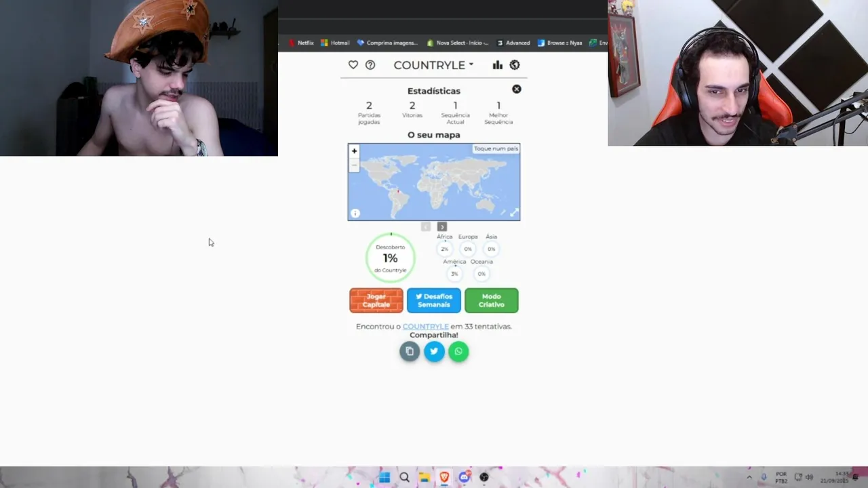Open the taskbar clock and date
The width and height of the screenshot is (868, 488).
click(x=834, y=477)
